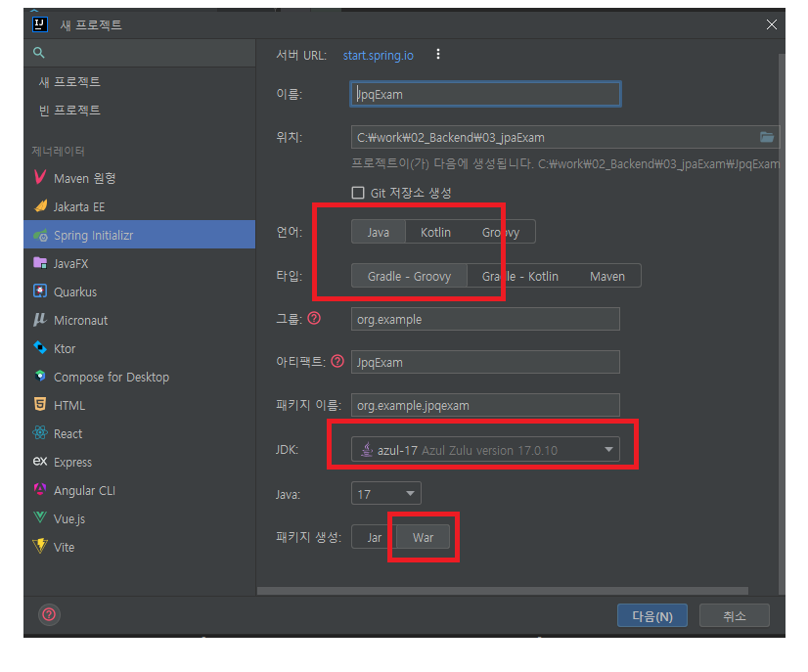Close the 새 프로젝트 dialog
Screen dimensions: 808x672
(x=772, y=24)
